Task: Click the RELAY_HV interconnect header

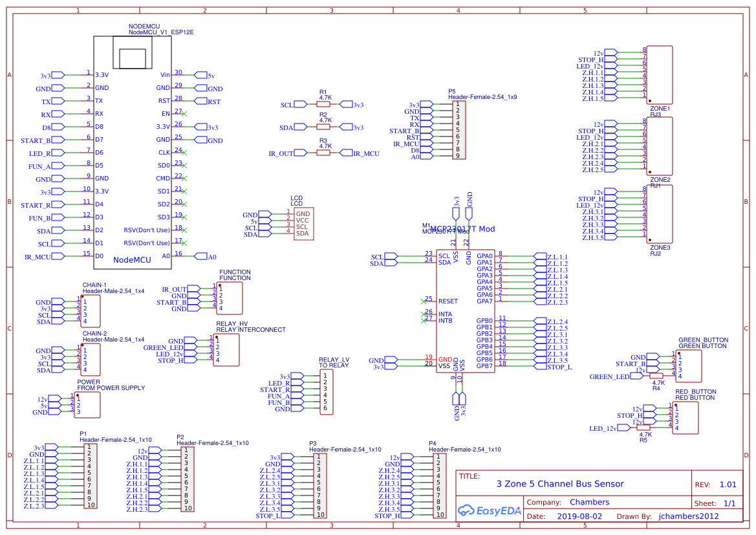Action: pos(226,349)
